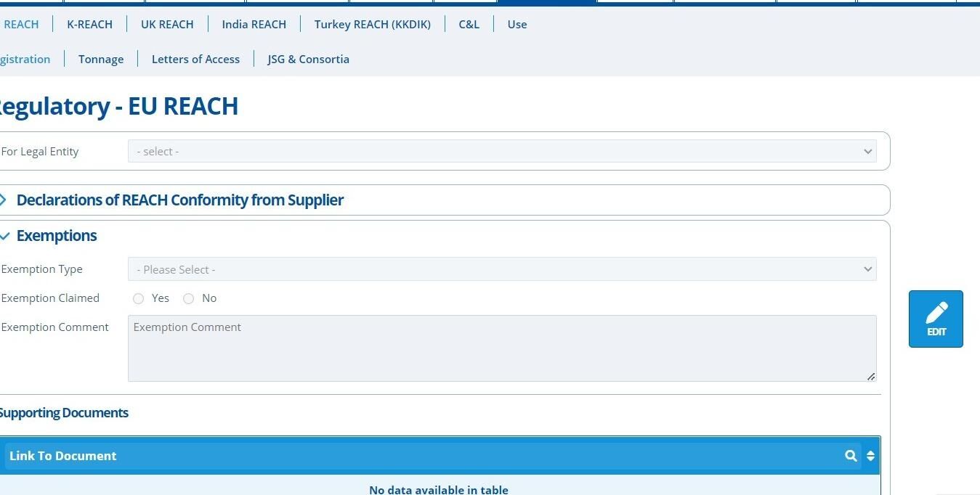
Task: Click the Exemption Type label
Action: point(42,269)
